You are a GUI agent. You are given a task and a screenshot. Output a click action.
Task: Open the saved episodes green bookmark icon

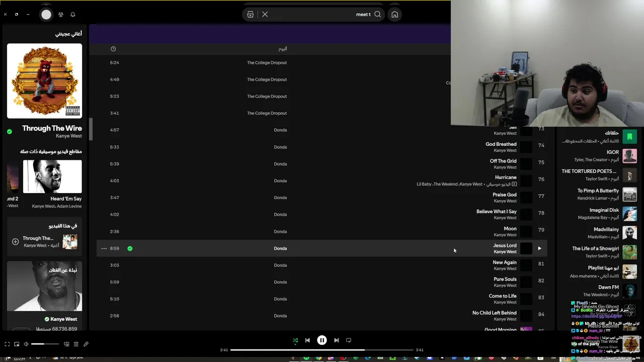[x=629, y=137]
